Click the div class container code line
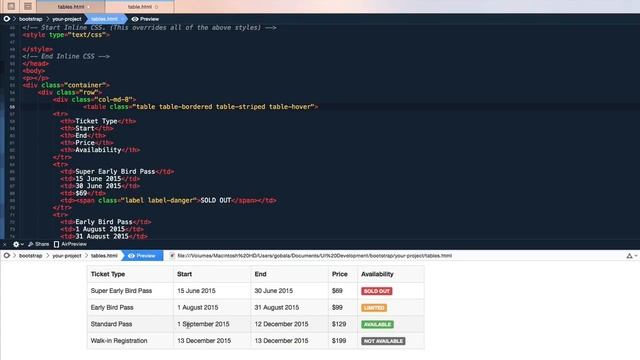This screenshot has height=360, width=640. 66,85
